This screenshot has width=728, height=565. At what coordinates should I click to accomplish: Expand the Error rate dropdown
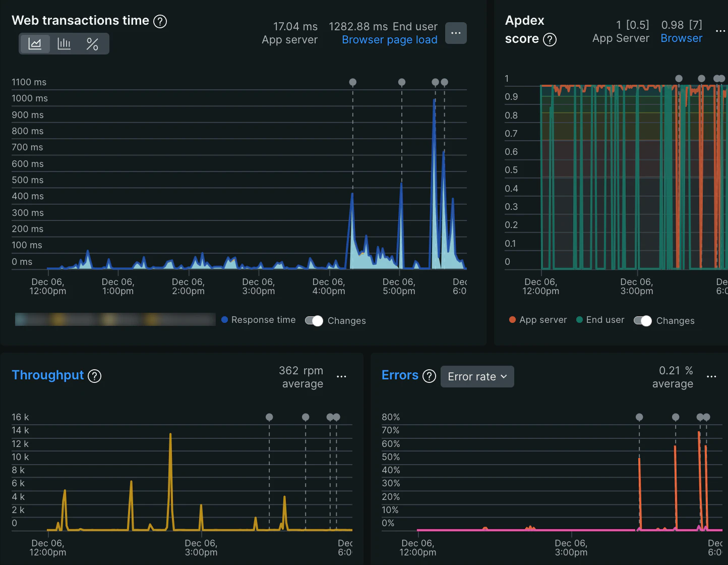point(477,377)
